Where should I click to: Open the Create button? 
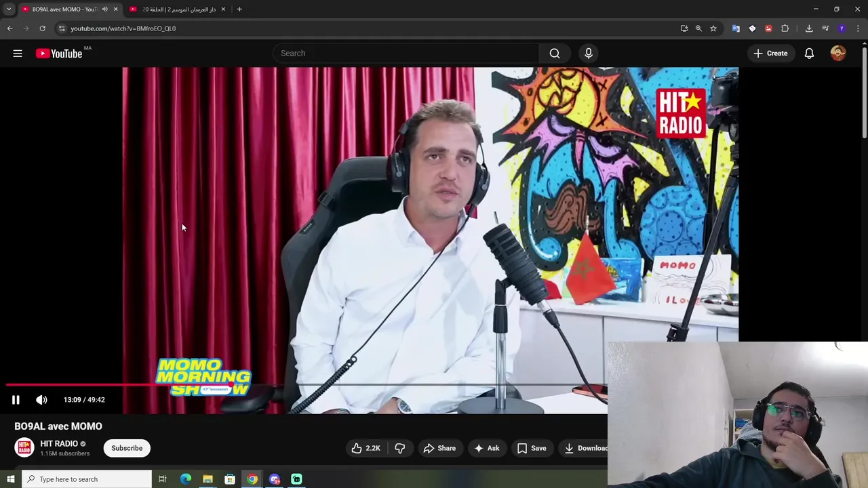point(770,53)
